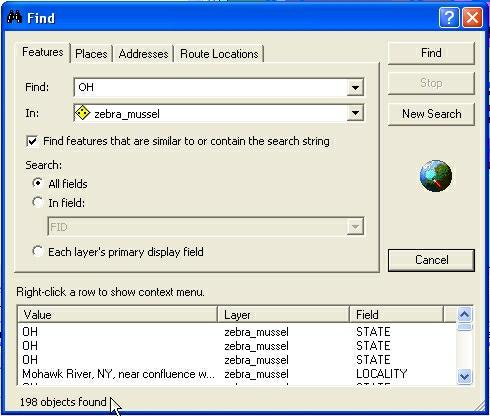Screen dimensions: 490x416
Task: Click the globe search animation icon
Action: click(x=436, y=176)
